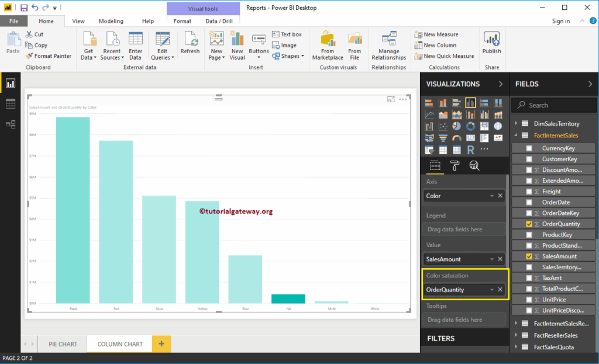The image size is (599, 364).
Task: Click the fields Search box
Action: point(554,105)
